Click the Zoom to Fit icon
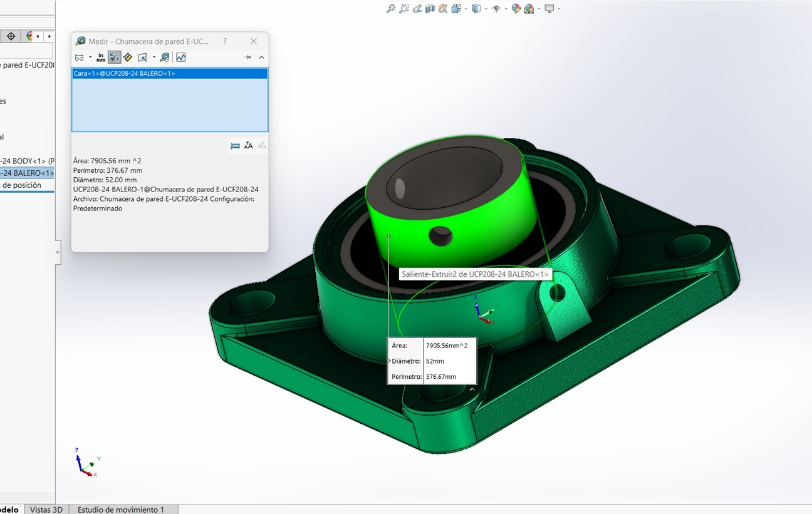The width and height of the screenshot is (812, 514). tap(391, 9)
